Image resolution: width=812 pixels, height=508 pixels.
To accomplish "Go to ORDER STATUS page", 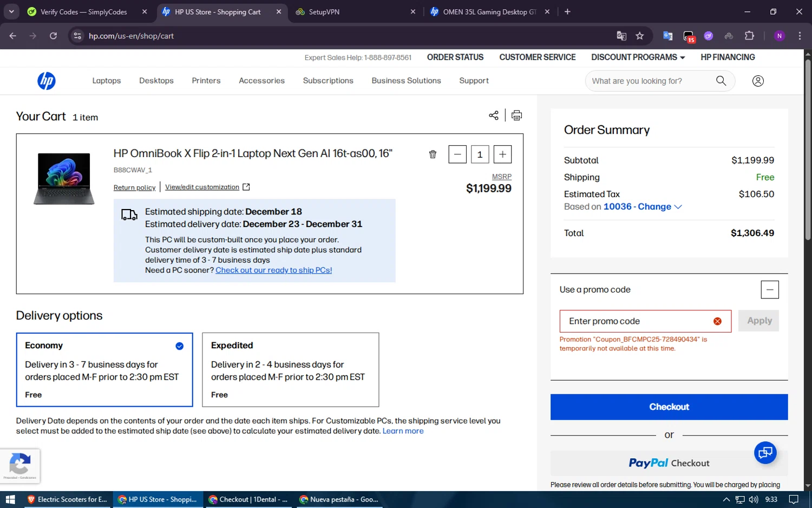I will [x=455, y=57].
